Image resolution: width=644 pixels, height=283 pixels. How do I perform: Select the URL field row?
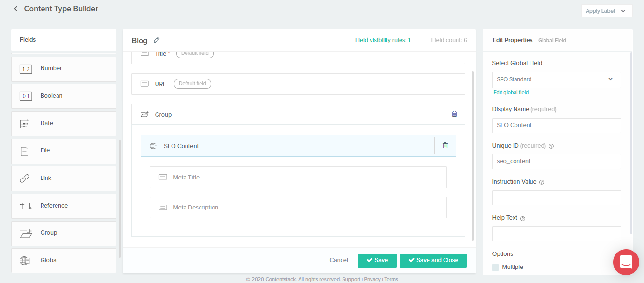point(298,84)
